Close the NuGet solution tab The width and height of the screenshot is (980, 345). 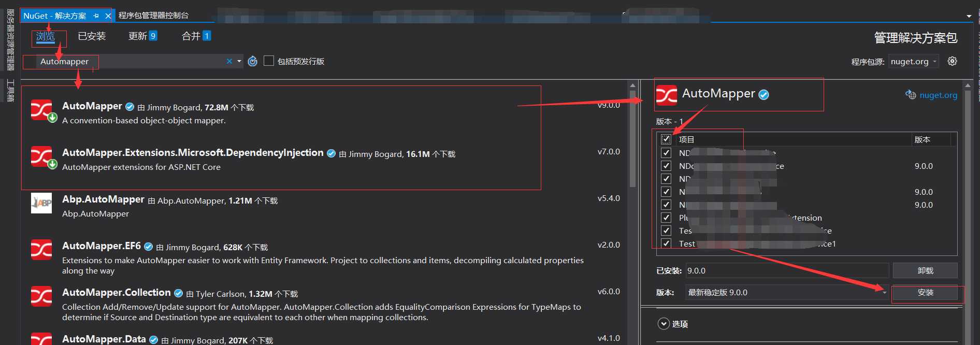coord(108,16)
